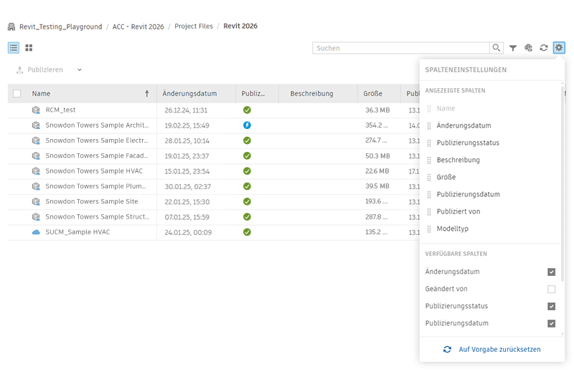Screen dimensions: 574x392
Task: Click the globe icon in toolbar
Action: pos(528,48)
